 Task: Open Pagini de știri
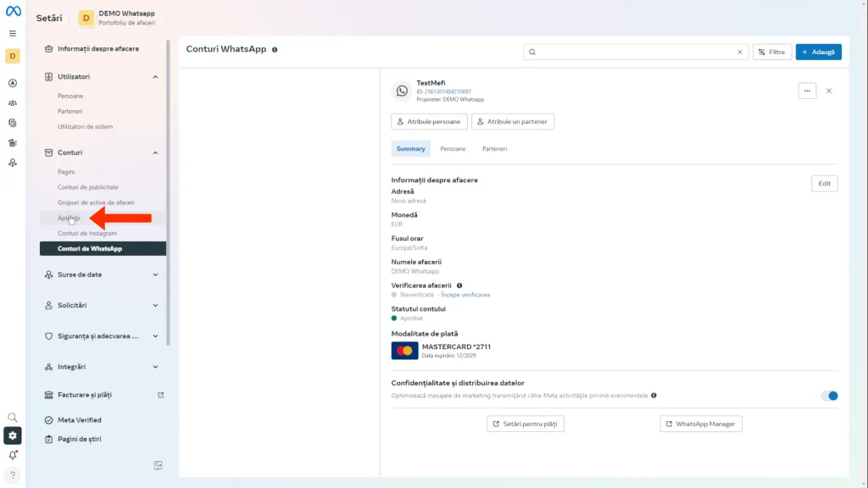click(79, 440)
